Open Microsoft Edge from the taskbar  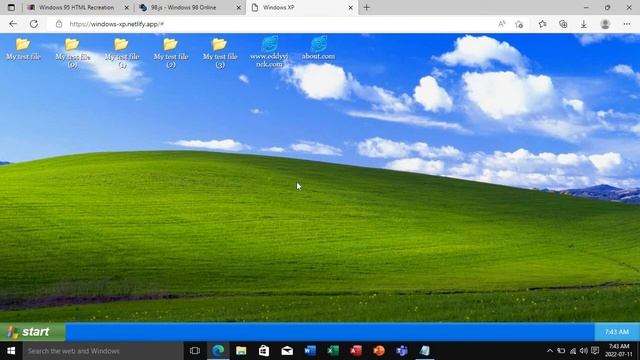pyautogui.click(x=218, y=351)
